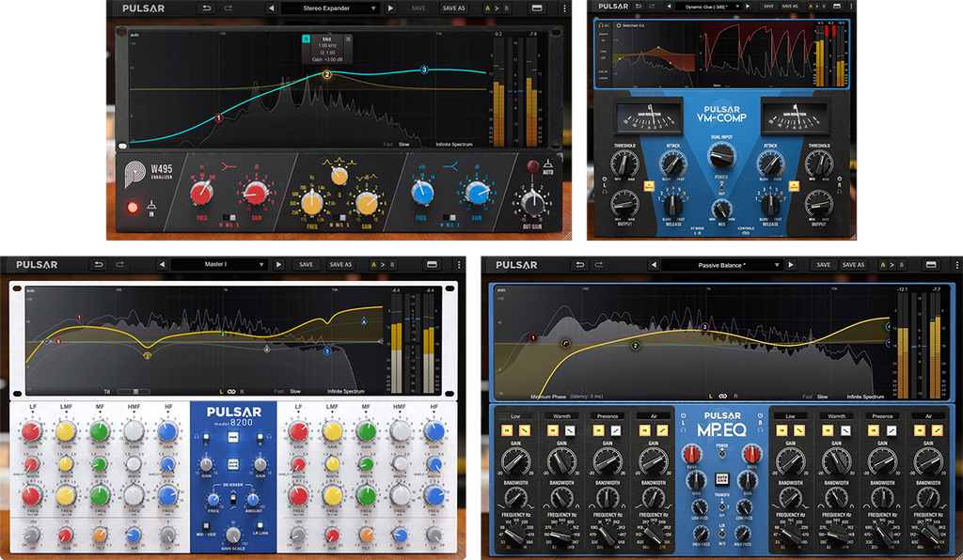Click undo arrow in W495 equalizer toolbar
963x560 pixels.
coord(206,8)
